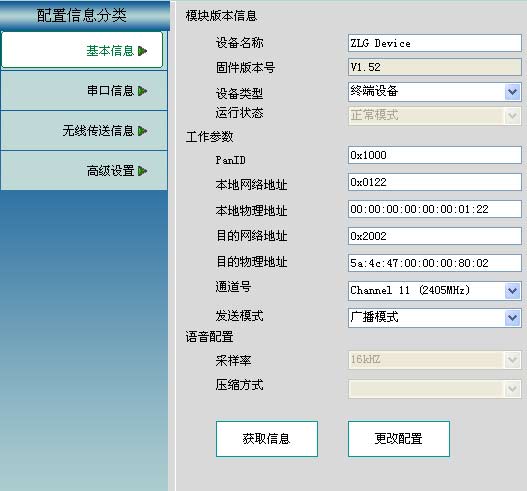
Task: Open the 基本信息 tab
Action: coord(82,50)
